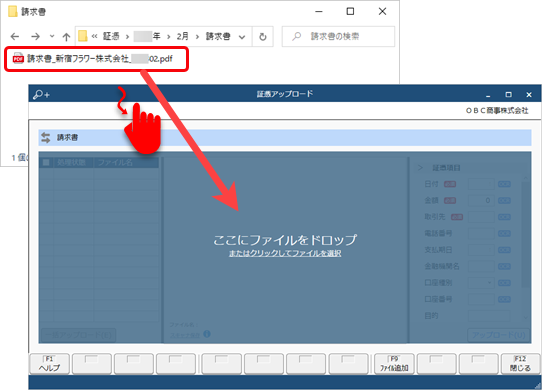
Task: Click the OCR icon beside 支払期日
Action: [x=504, y=250]
